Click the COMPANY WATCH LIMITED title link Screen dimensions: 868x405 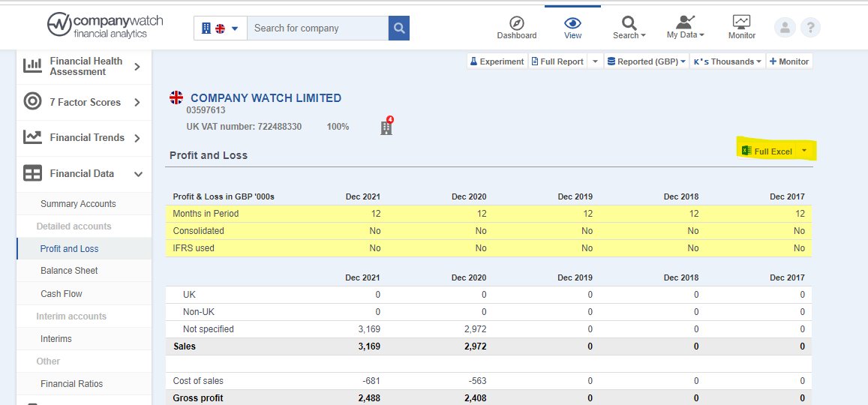point(266,98)
